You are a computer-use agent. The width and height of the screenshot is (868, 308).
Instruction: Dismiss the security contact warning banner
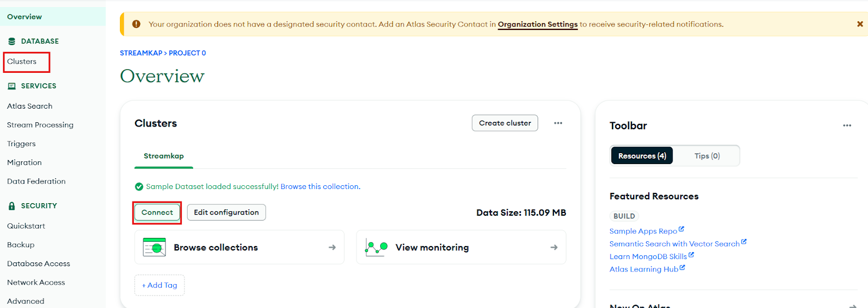(860, 24)
